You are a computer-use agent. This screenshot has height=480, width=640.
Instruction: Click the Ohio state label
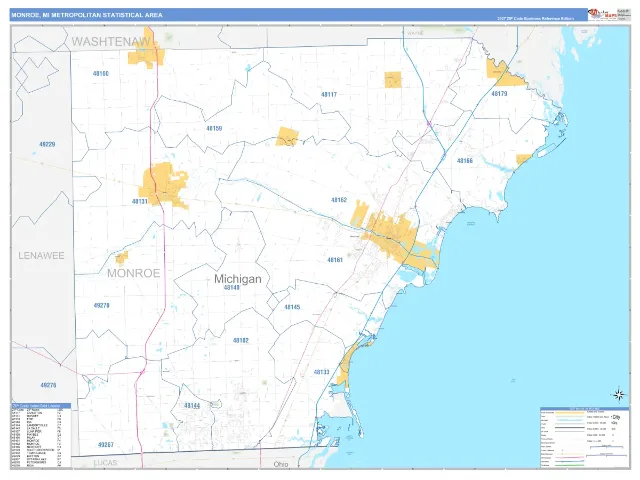point(281,464)
